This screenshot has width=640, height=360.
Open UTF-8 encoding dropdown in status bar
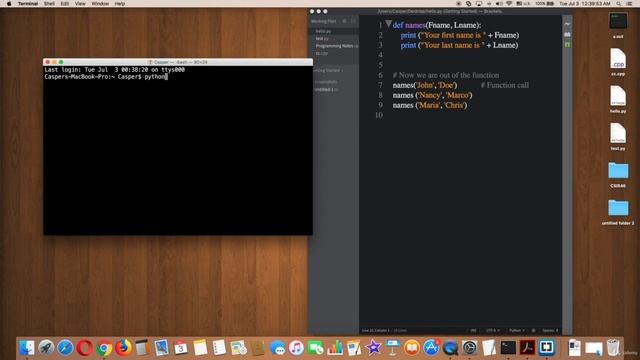(493, 330)
